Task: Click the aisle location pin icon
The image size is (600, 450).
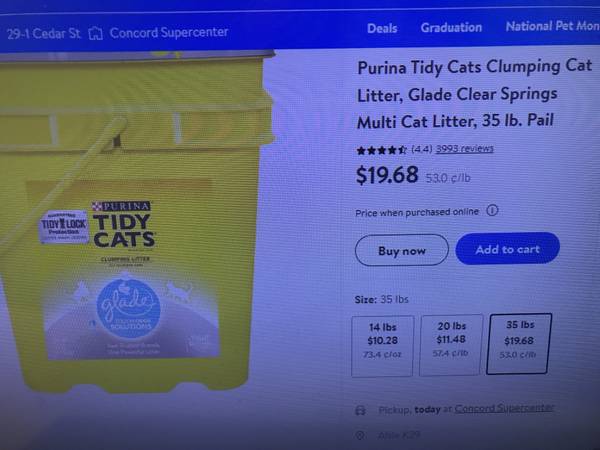Action: pyautogui.click(x=360, y=435)
